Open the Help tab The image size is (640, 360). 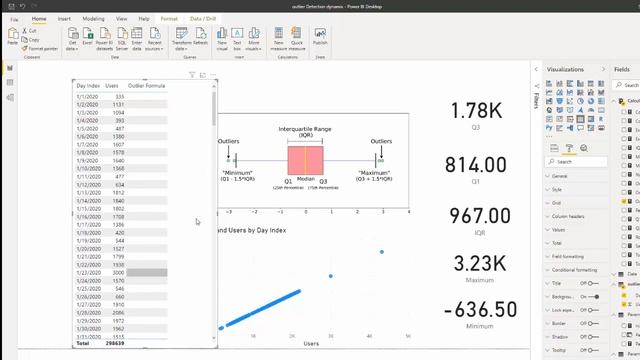[144, 19]
